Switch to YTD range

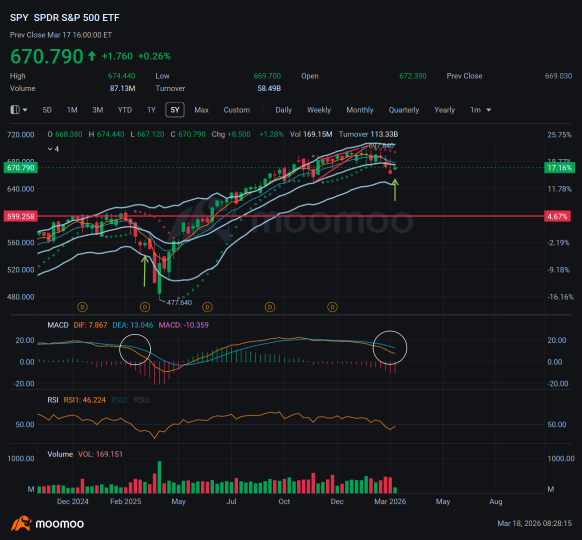point(125,110)
